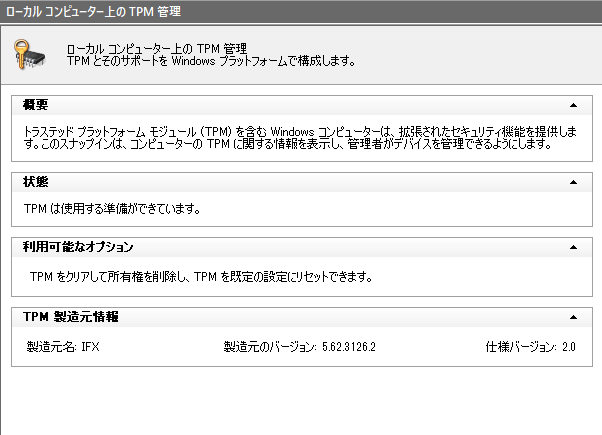
Task: Collapse the 利用可能なオプション section arrow
Action: point(573,247)
